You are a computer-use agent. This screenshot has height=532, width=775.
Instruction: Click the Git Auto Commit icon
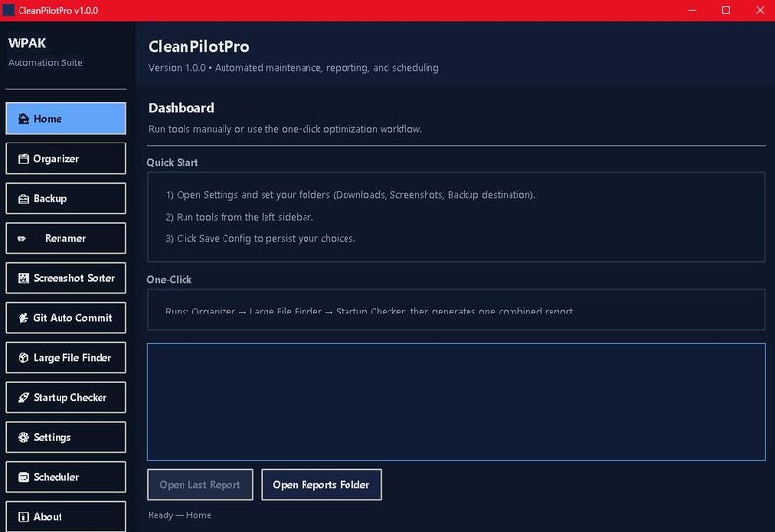[x=23, y=318]
